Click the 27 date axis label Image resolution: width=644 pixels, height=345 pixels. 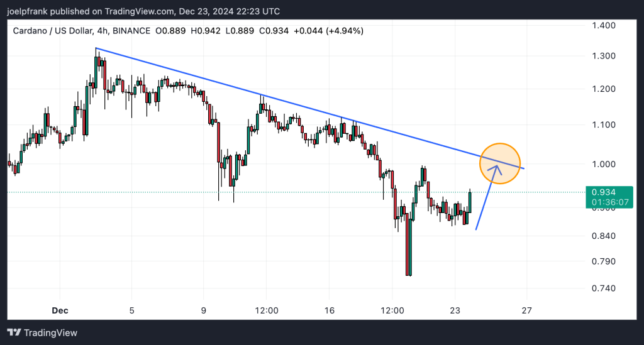pos(527,310)
